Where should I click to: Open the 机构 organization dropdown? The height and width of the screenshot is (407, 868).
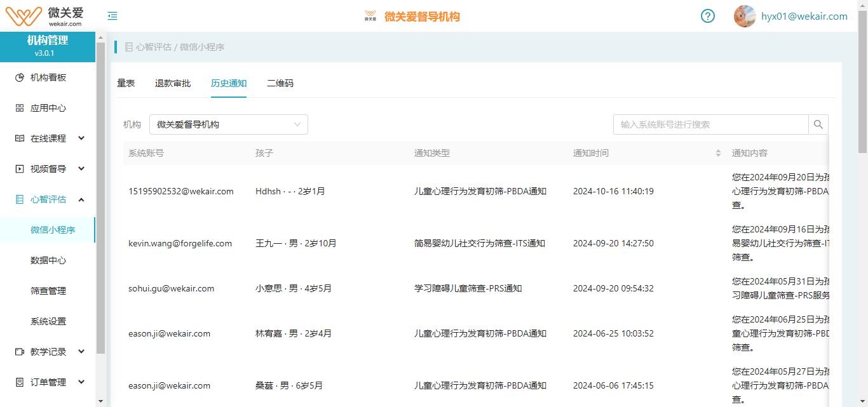228,124
